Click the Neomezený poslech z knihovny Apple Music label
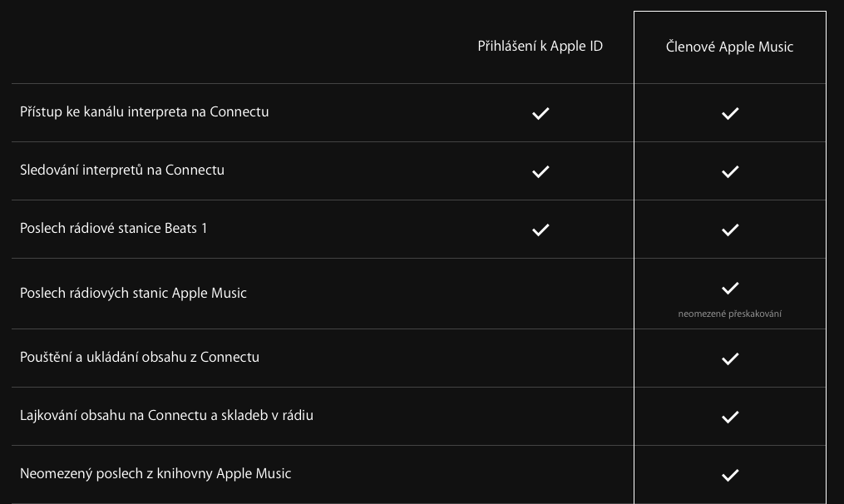The width and height of the screenshot is (844, 504). [155, 473]
